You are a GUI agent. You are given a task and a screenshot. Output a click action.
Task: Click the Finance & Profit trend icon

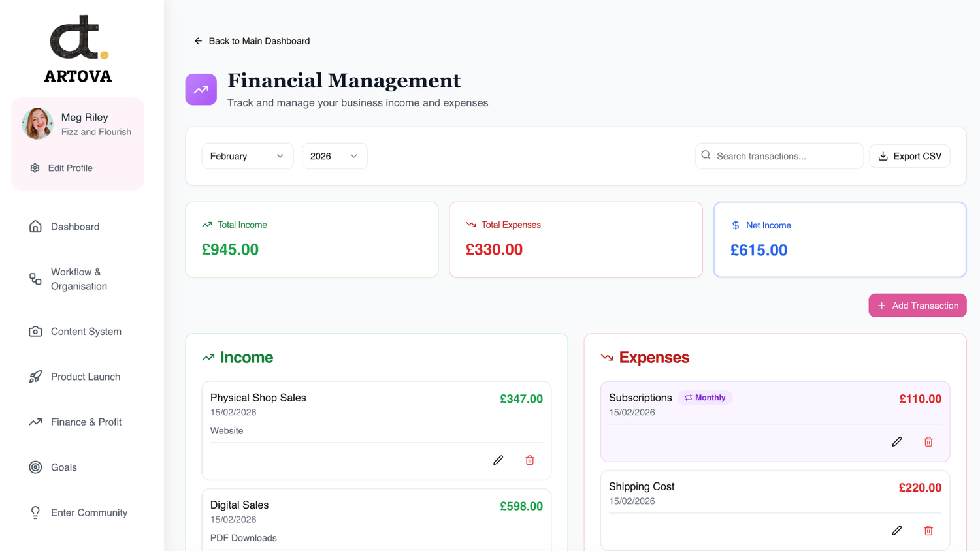click(35, 422)
